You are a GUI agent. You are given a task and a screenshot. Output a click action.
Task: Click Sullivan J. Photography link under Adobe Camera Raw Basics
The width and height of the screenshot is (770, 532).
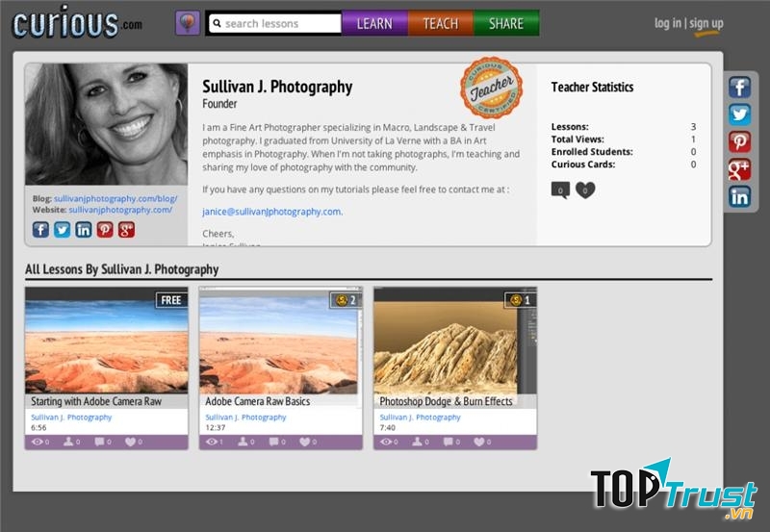(245, 418)
